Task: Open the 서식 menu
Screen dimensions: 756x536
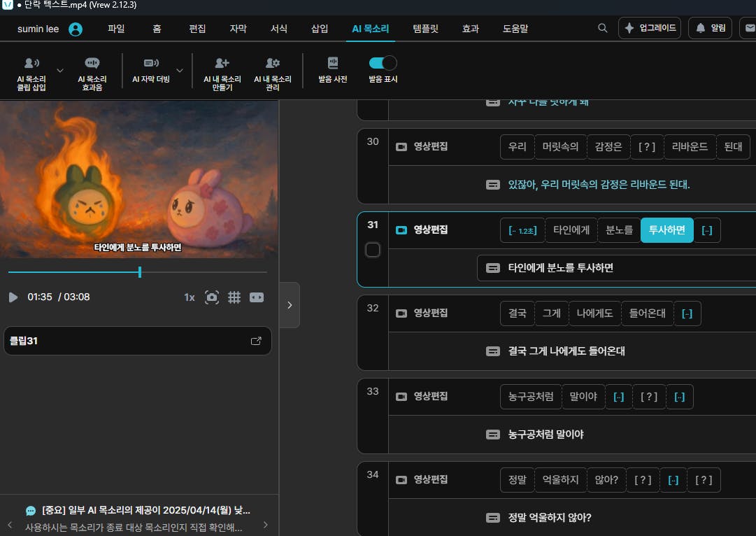Action: pos(278,29)
